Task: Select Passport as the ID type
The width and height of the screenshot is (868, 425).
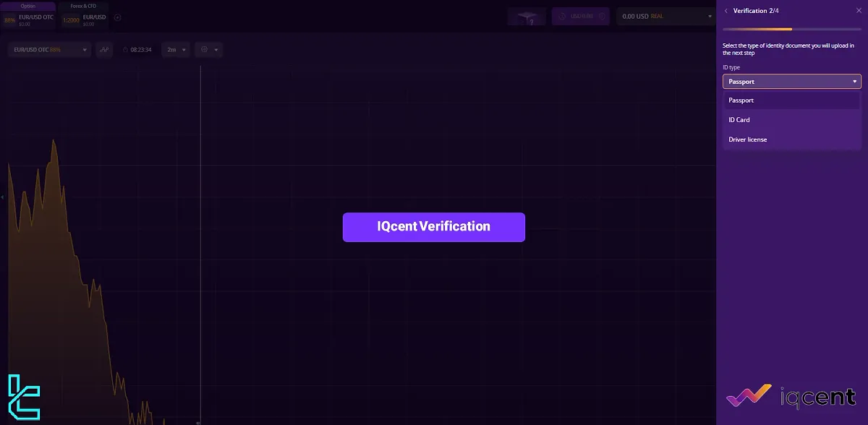Action: [741, 100]
